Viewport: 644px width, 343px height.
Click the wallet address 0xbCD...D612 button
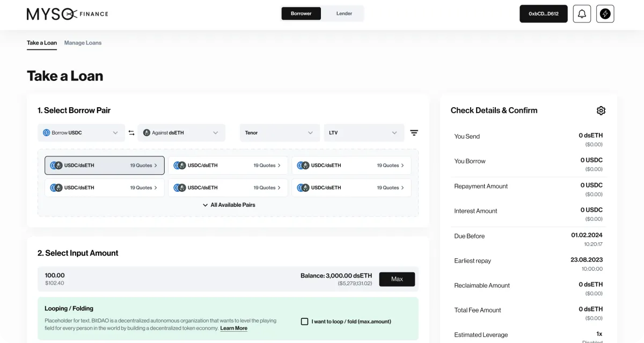(x=544, y=14)
